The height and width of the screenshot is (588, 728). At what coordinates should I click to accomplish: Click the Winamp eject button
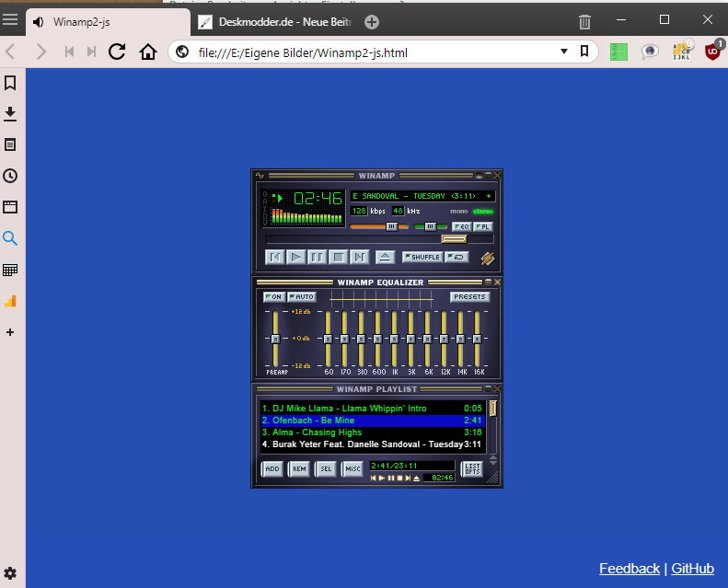click(x=385, y=257)
